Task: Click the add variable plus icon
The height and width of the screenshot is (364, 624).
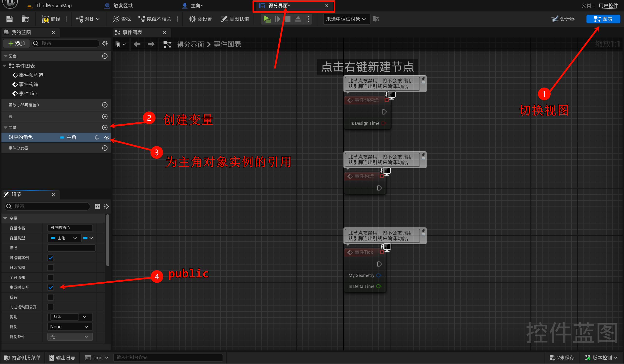Action: pyautogui.click(x=105, y=128)
